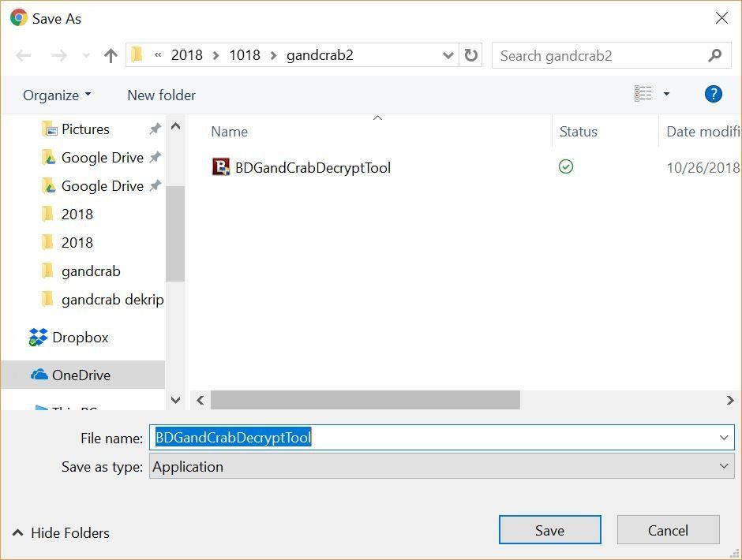The height and width of the screenshot is (560, 742).
Task: Create a New folder
Action: point(161,95)
